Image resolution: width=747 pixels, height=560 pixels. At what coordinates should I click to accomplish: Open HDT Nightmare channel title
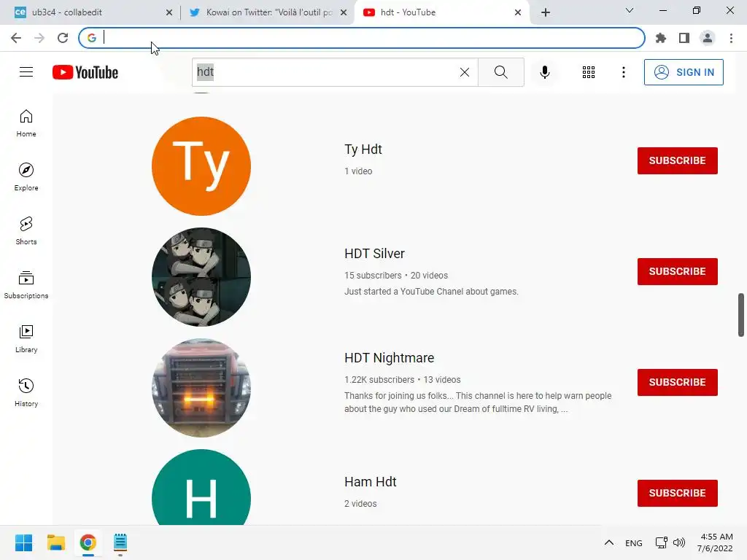tap(390, 357)
